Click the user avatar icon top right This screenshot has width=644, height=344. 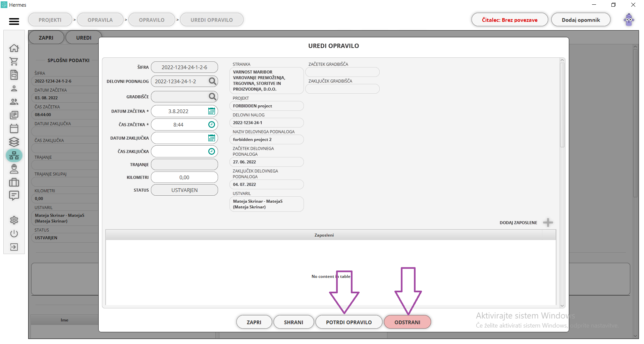[x=629, y=20]
